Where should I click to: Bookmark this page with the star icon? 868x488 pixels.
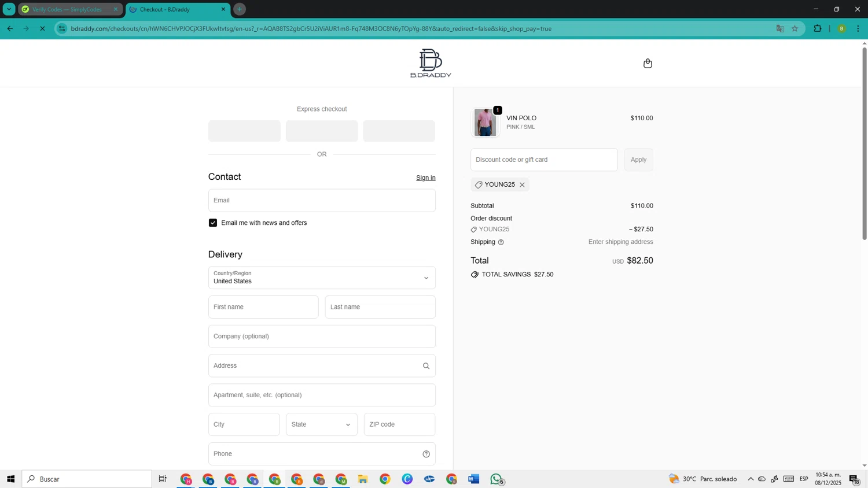tap(795, 28)
